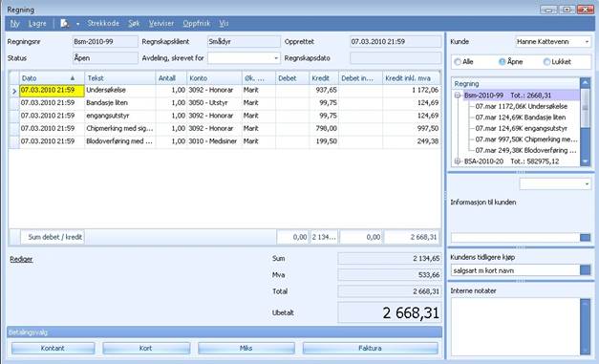This screenshot has height=364, width=599.
Task: Open the Vis menu
Action: click(224, 23)
